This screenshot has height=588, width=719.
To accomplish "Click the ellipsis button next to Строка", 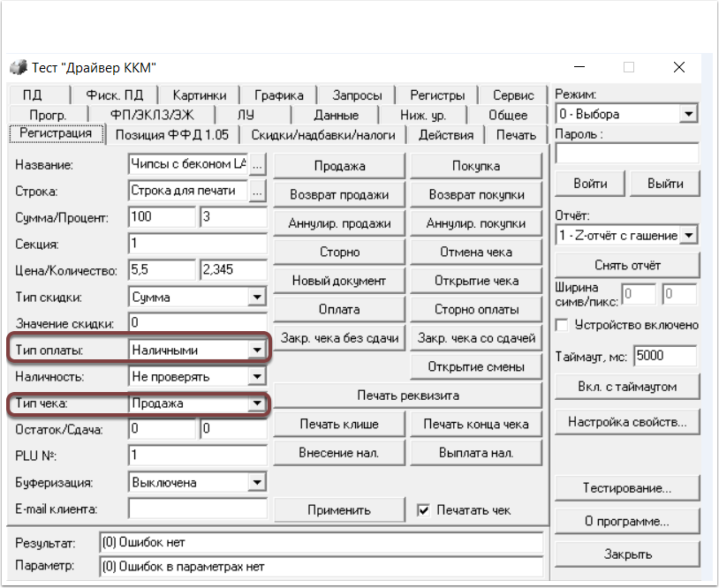I will coord(257,191).
